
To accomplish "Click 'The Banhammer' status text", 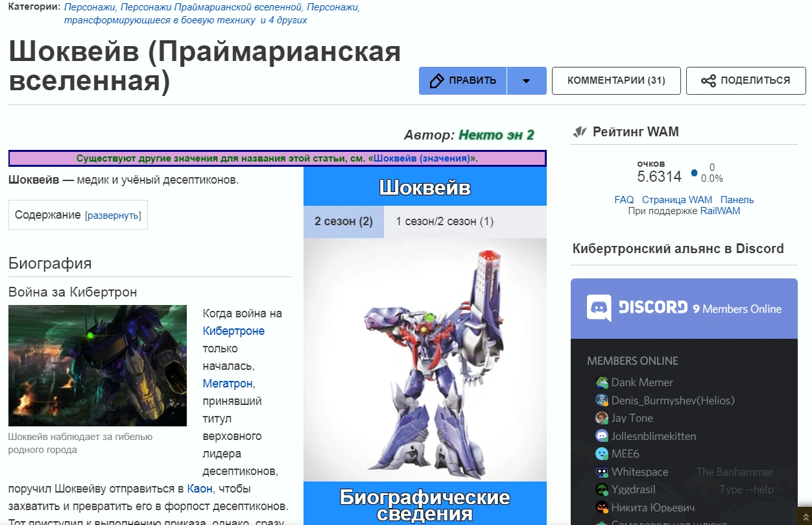I will (735, 472).
